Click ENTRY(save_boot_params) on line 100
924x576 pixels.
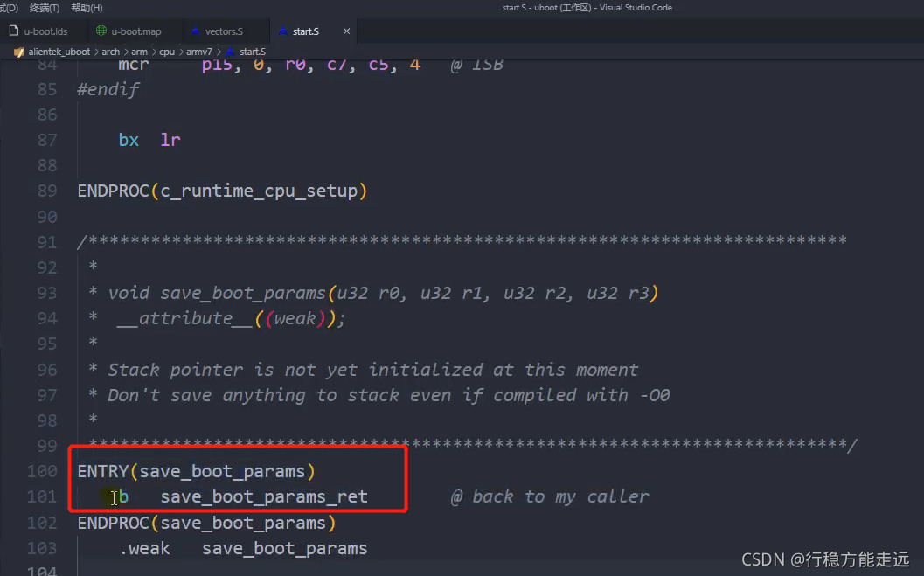pos(196,471)
